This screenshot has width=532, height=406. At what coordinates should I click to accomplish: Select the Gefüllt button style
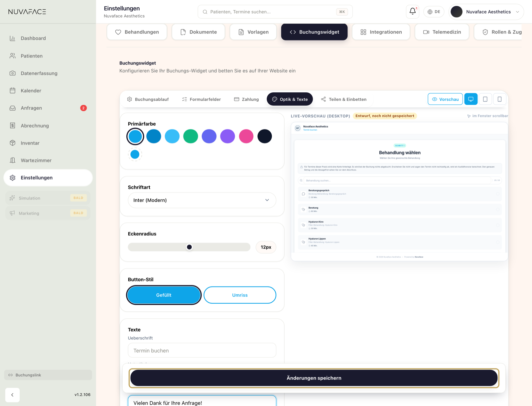tap(164, 295)
